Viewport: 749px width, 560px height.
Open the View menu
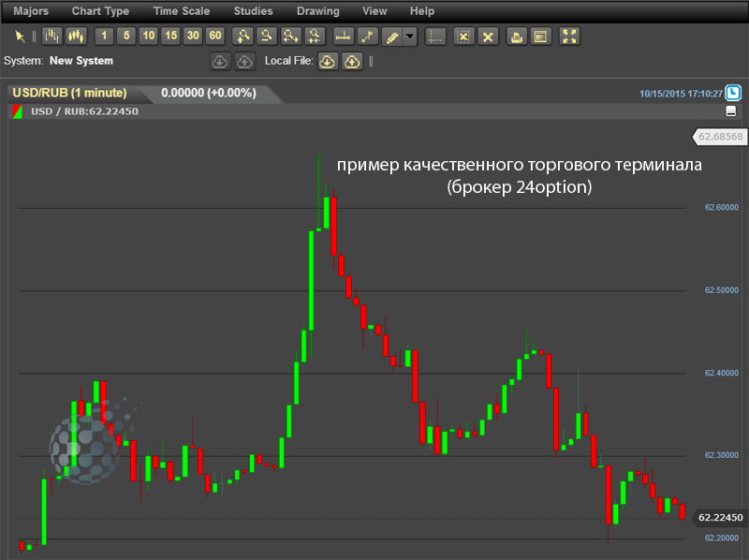[x=374, y=11]
